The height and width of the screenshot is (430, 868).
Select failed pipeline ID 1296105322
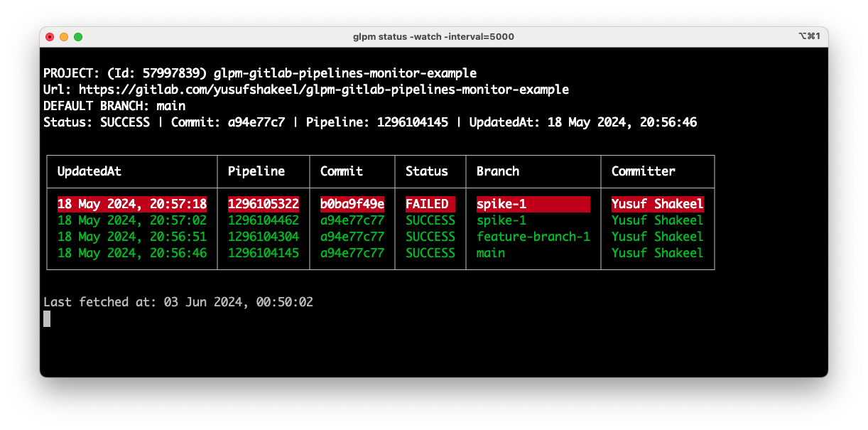(x=263, y=204)
